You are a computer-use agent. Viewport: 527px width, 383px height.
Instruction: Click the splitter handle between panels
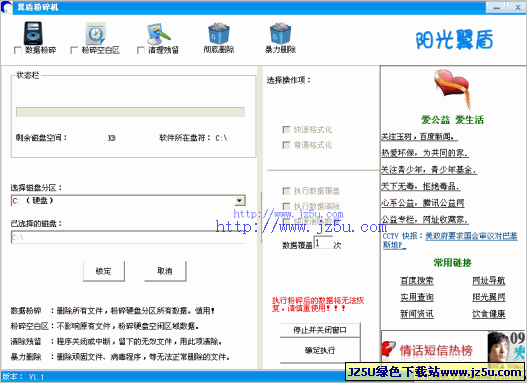261,218
